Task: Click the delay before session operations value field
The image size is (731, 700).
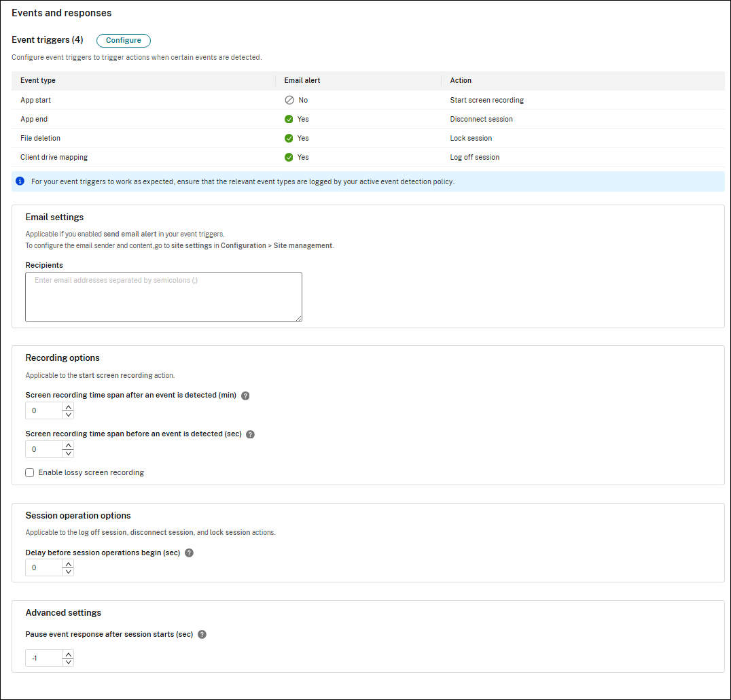Action: [44, 568]
